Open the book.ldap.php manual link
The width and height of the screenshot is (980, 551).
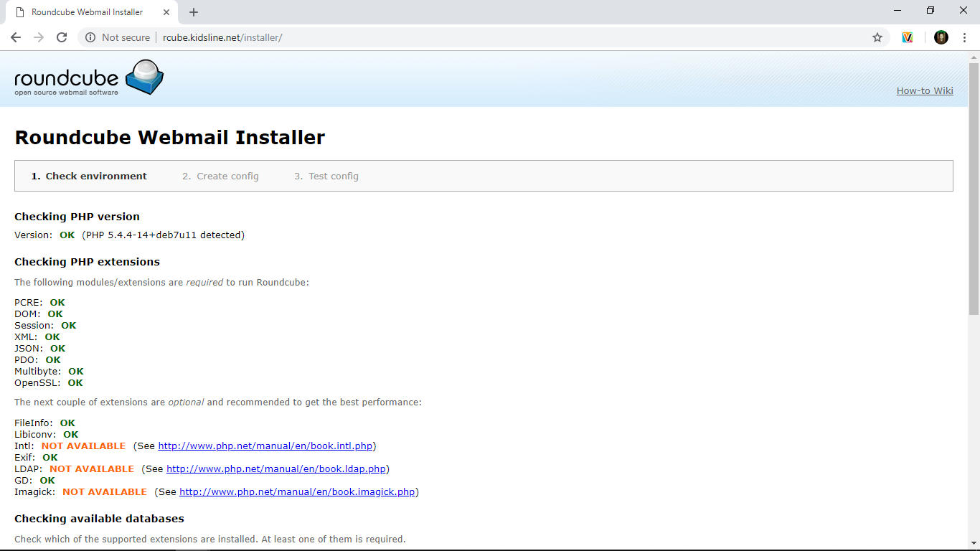pos(278,468)
